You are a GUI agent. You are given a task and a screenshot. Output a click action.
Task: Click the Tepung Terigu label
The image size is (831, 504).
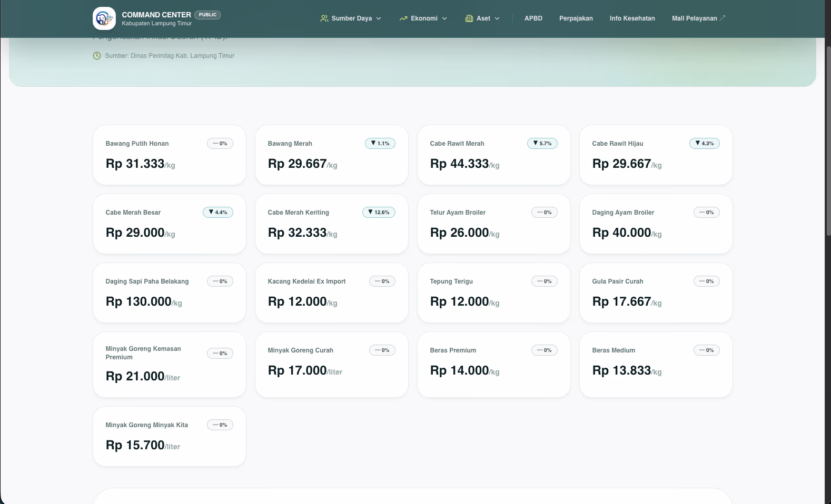click(451, 281)
